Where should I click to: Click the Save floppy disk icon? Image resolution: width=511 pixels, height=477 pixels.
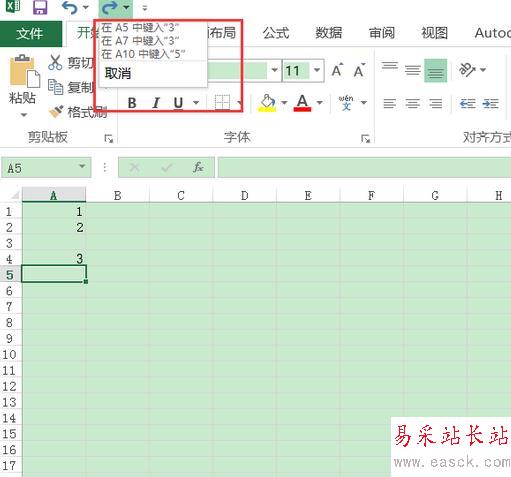click(x=40, y=7)
